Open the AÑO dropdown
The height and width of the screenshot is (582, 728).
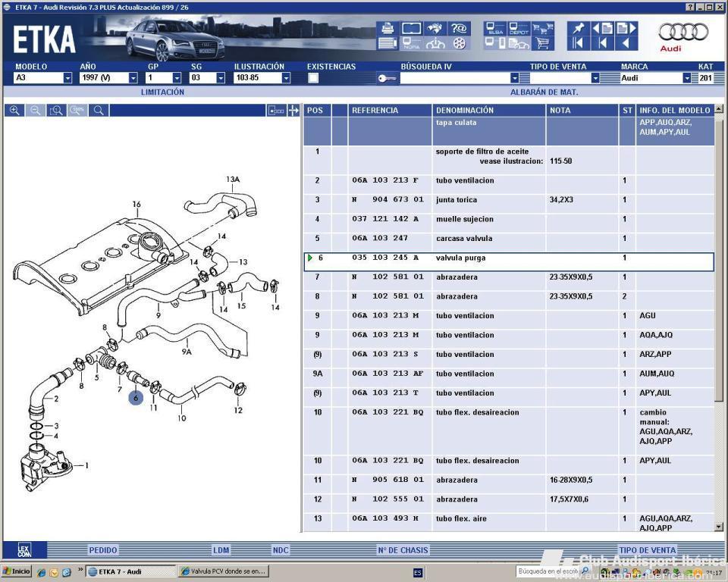pos(133,78)
